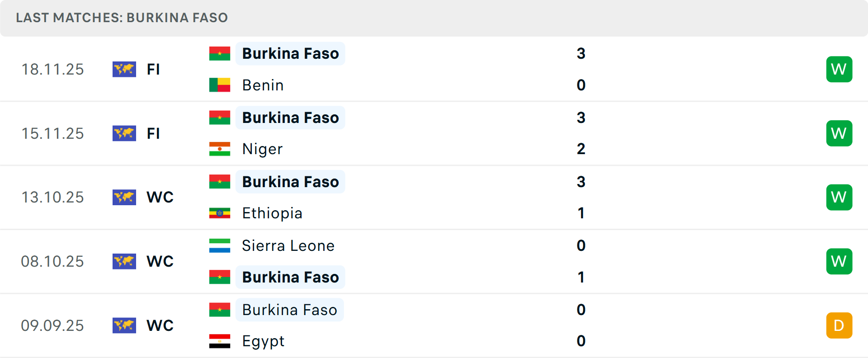
Task: Click the Last Matches: Burkina Faso header
Action: [122, 18]
